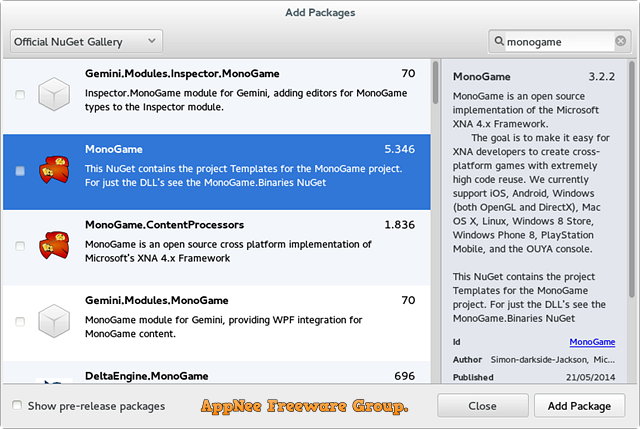
Task: Click the MonoGame package logo icon
Action: point(54,170)
